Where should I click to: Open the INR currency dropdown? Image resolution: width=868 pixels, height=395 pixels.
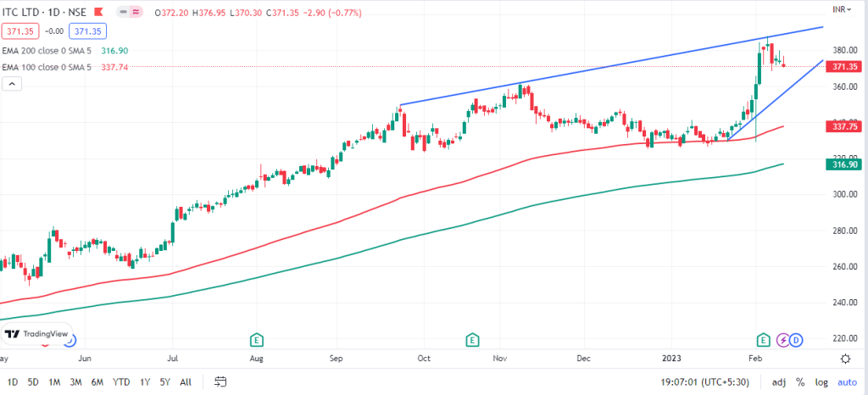coord(843,9)
